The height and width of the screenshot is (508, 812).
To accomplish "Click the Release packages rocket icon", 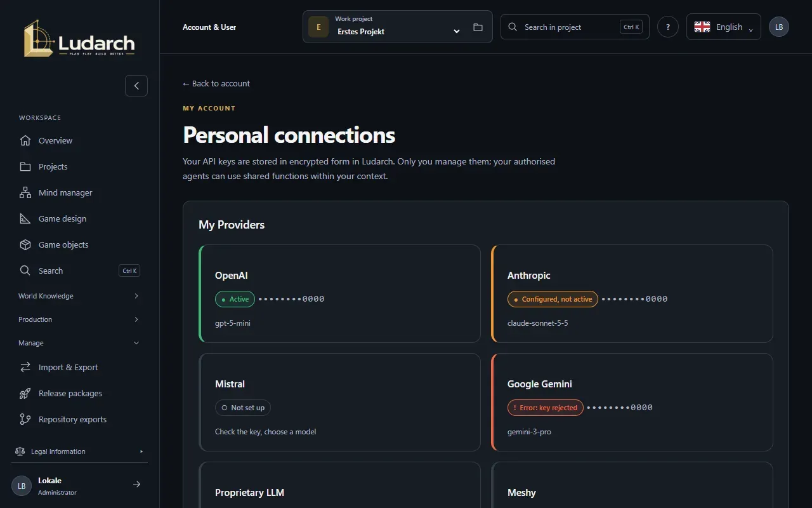I will [x=25, y=393].
